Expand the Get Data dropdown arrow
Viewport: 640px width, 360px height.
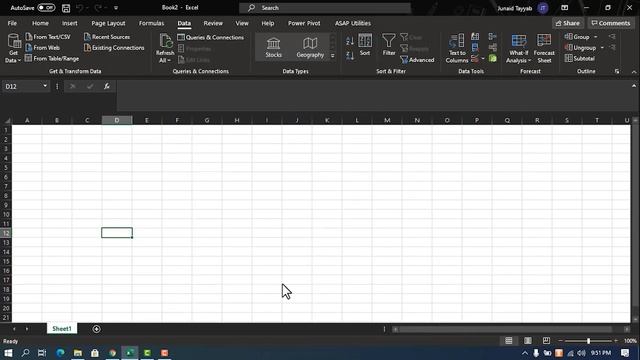tap(19, 60)
